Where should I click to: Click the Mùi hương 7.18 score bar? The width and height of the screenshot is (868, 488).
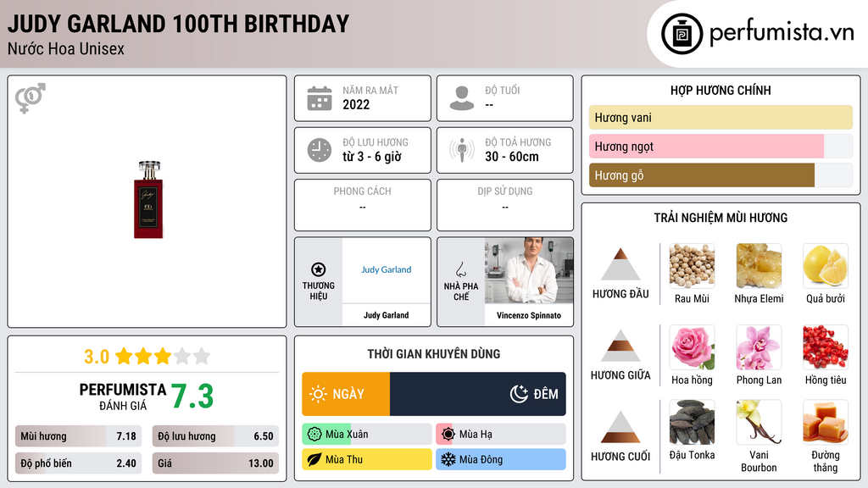click(x=78, y=436)
